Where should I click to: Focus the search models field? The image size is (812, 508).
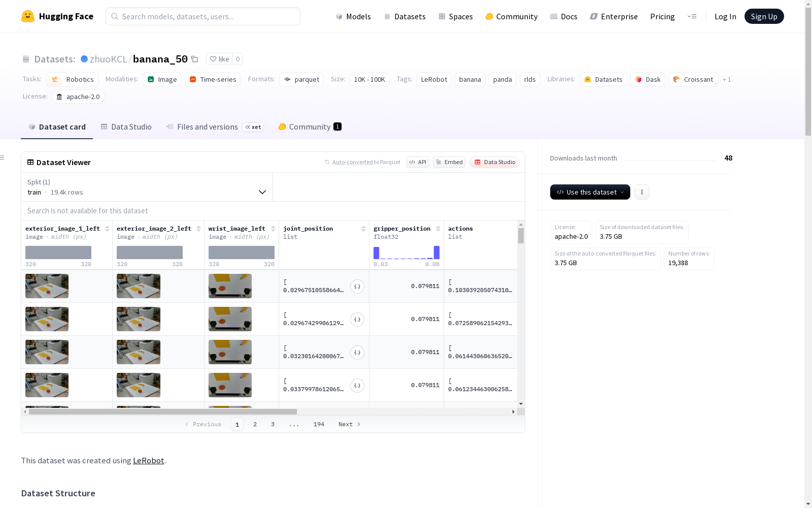point(203,16)
